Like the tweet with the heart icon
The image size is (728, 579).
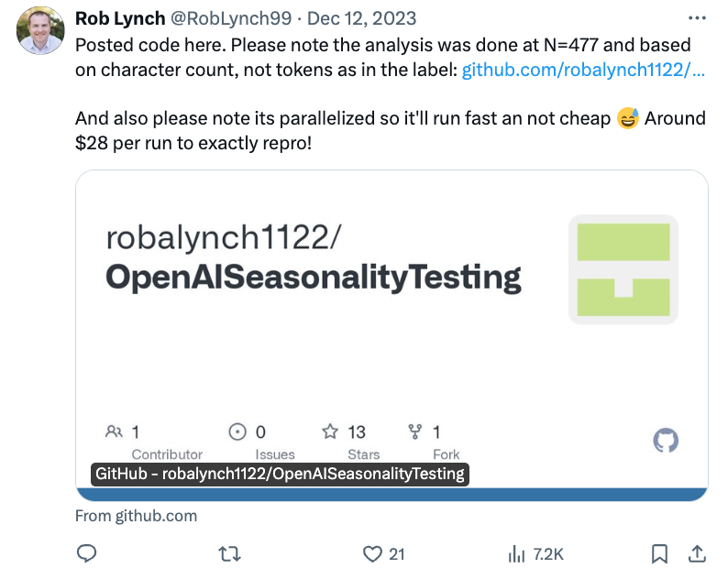(x=371, y=553)
